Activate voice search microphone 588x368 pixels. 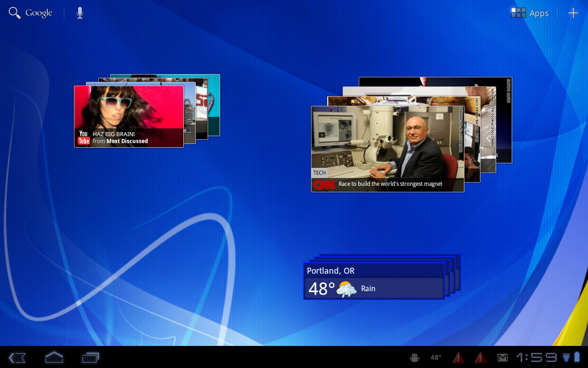click(x=80, y=13)
